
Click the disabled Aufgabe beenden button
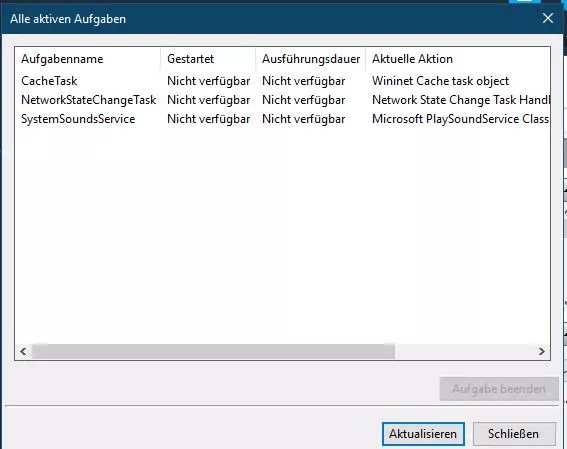coord(499,389)
